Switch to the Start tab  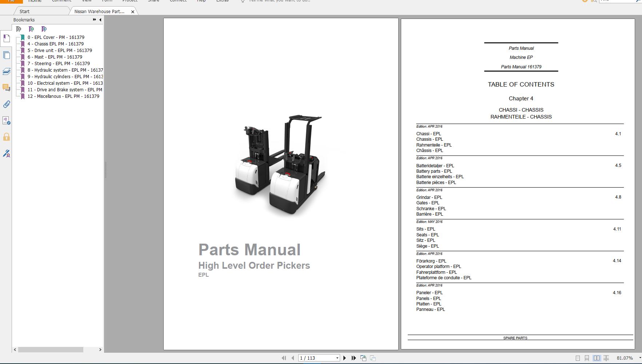[x=25, y=11]
